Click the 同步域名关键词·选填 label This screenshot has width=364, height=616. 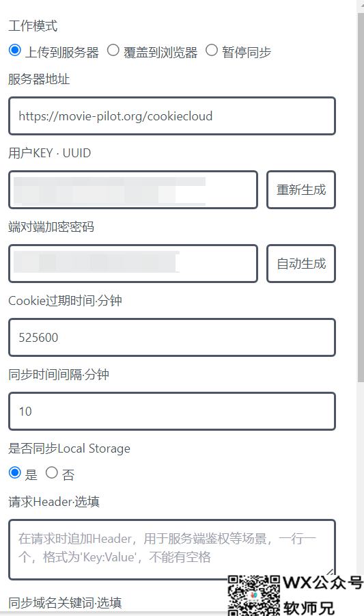pos(65,602)
